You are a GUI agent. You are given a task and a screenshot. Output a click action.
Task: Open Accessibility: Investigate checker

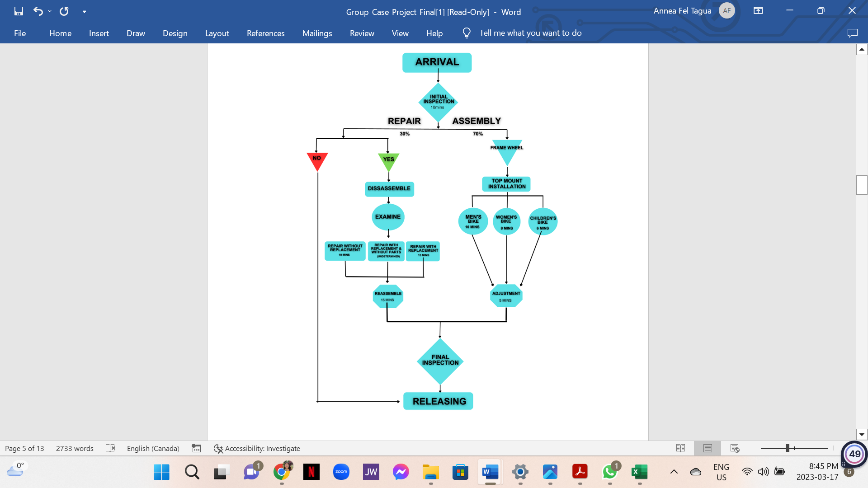pos(257,448)
